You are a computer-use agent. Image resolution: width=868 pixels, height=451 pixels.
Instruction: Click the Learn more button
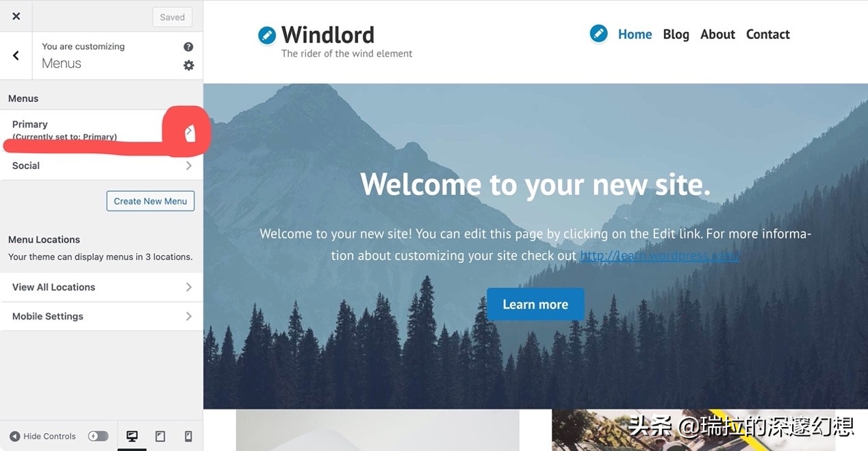point(535,305)
